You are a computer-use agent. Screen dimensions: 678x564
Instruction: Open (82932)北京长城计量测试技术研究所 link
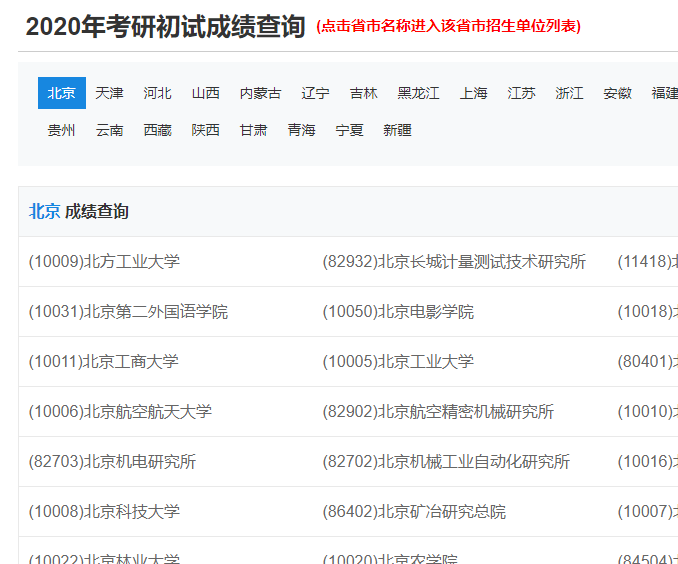(454, 262)
